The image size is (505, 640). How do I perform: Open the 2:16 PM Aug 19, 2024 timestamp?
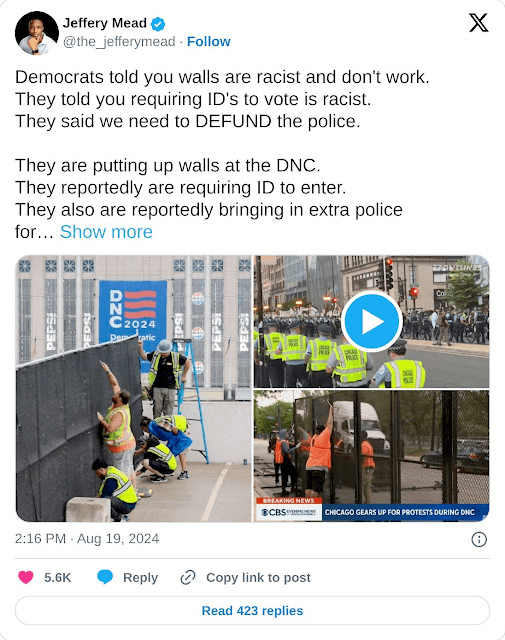(x=87, y=539)
